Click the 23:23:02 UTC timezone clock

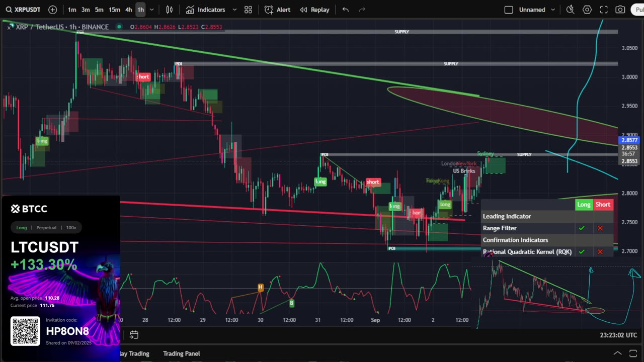618,335
